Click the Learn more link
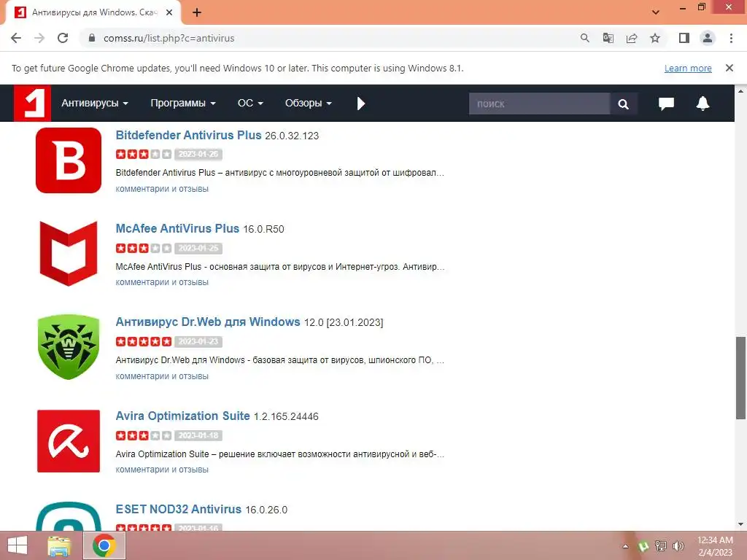Viewport: 747px width, 560px height. coord(688,68)
